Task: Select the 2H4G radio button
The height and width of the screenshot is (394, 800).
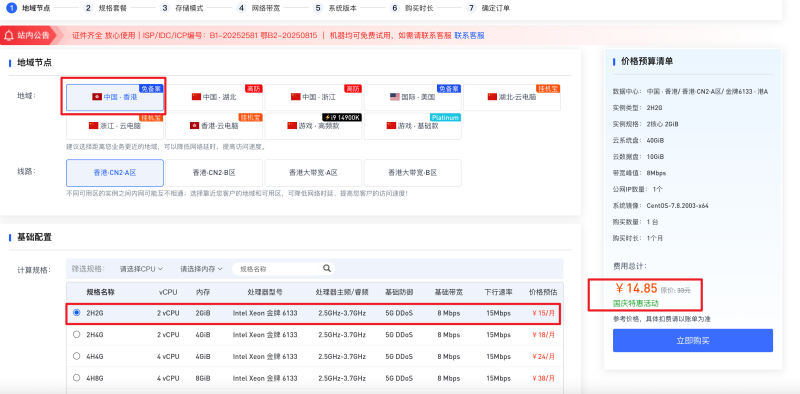Action: 77,335
